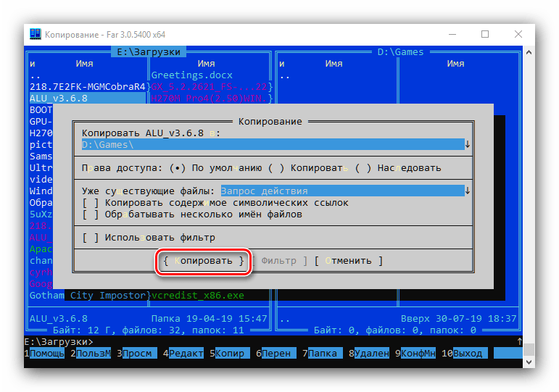Enable Копировать содержимое символических ссылок checkbox
The height and width of the screenshot is (392, 559).
pyautogui.click(x=215, y=203)
